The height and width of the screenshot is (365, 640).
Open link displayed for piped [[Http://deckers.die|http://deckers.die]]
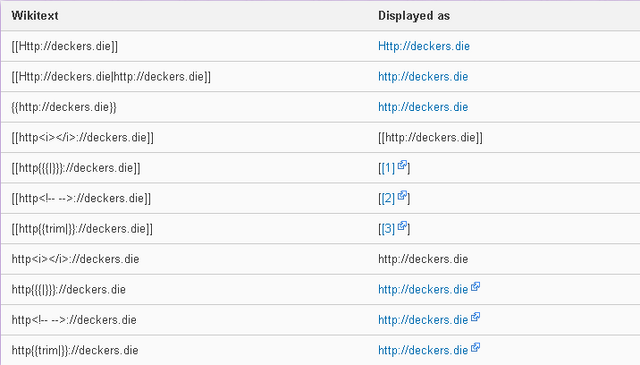[x=423, y=76]
